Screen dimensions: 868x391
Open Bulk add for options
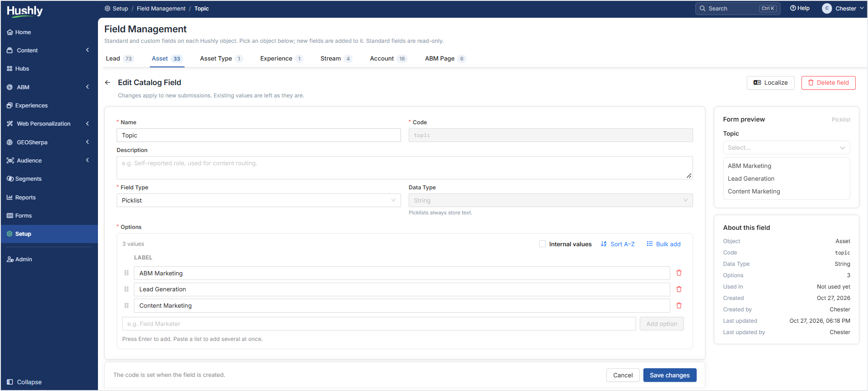pos(663,244)
